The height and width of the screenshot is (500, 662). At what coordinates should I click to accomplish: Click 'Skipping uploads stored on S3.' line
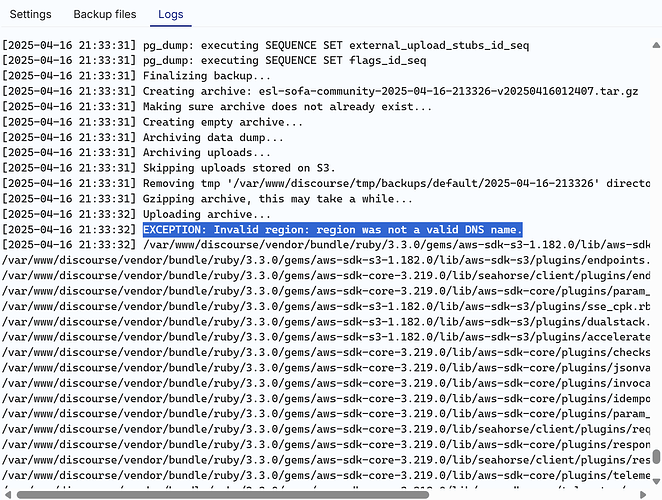(168, 168)
